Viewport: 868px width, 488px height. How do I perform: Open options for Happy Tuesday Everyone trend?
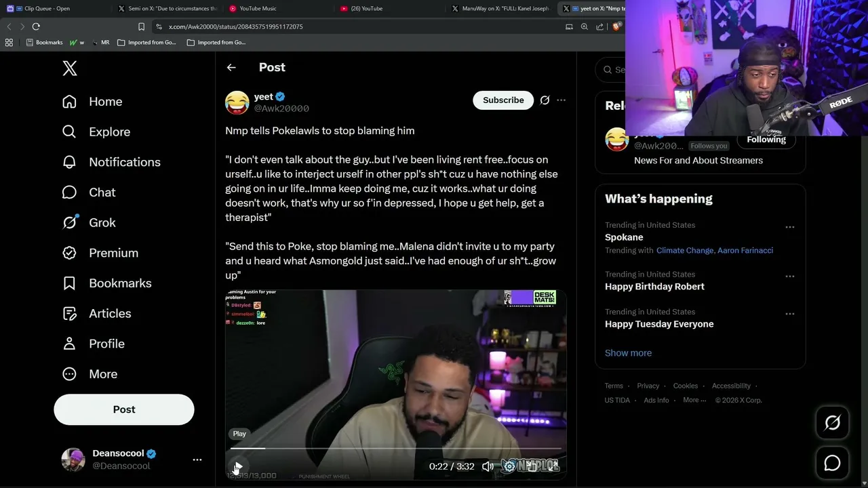tap(789, 314)
